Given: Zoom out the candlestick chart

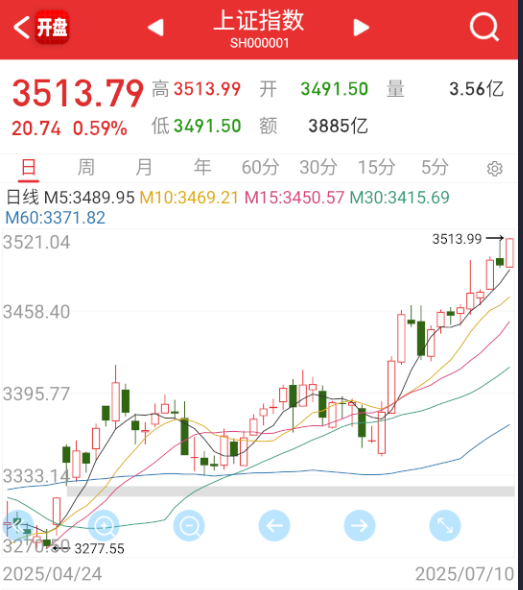Looking at the screenshot, I should (189, 526).
